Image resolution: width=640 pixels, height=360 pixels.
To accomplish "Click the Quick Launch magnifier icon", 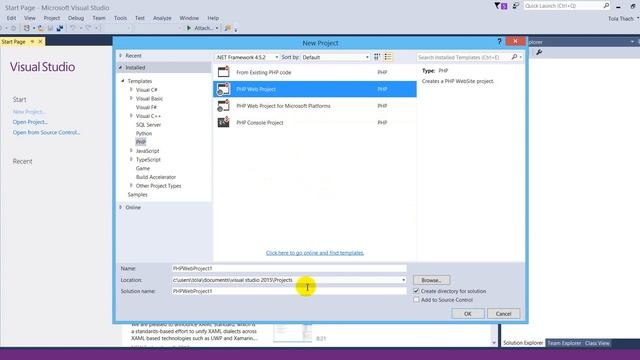I will [606, 6].
